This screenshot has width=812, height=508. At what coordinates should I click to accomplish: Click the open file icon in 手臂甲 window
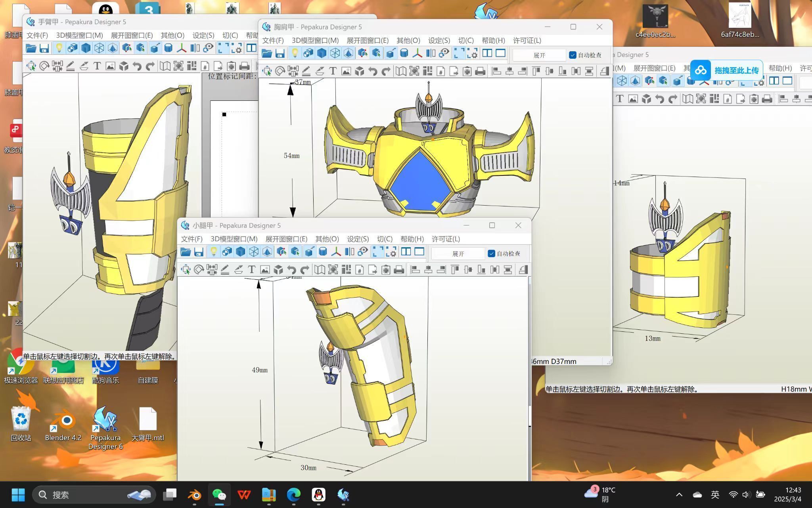coord(31,48)
